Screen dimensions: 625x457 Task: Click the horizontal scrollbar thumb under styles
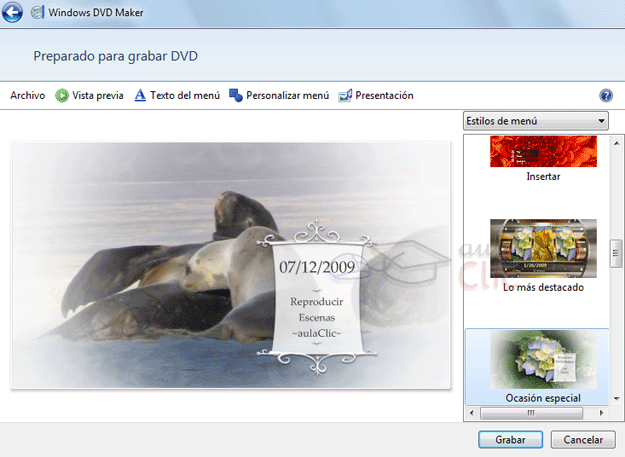pos(531,411)
